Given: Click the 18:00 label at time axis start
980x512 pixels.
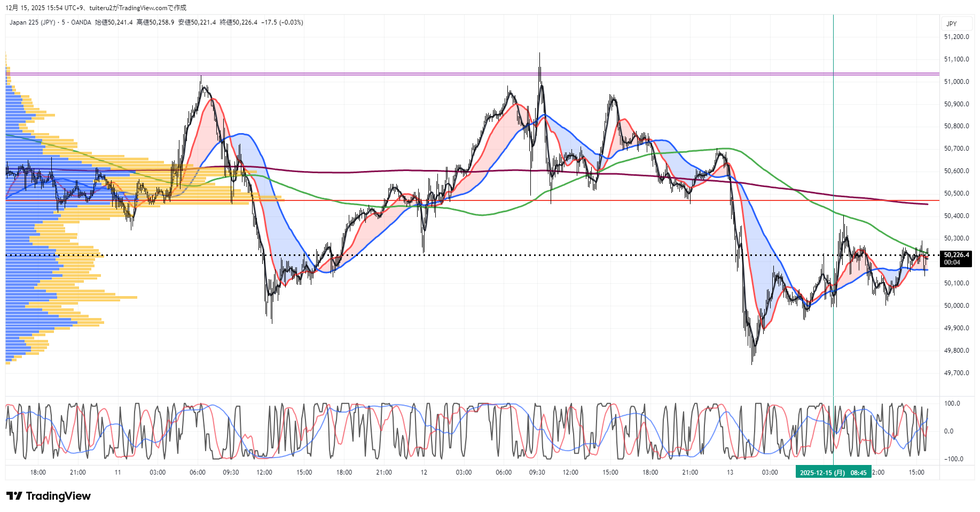Looking at the screenshot, I should [x=38, y=472].
